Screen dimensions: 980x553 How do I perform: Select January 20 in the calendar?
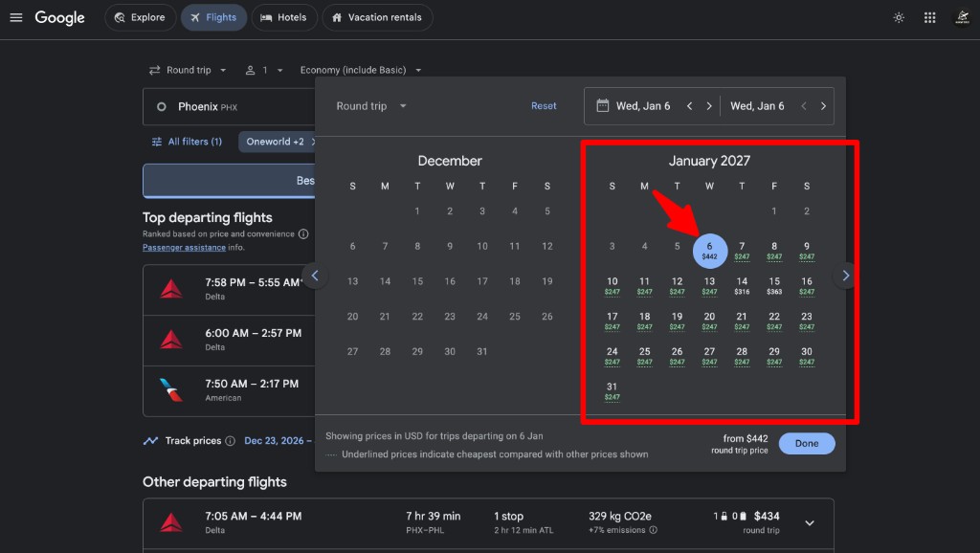pos(709,321)
